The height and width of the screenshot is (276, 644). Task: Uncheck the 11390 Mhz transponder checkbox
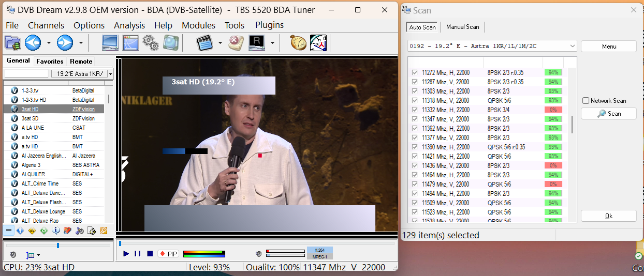pyautogui.click(x=414, y=147)
